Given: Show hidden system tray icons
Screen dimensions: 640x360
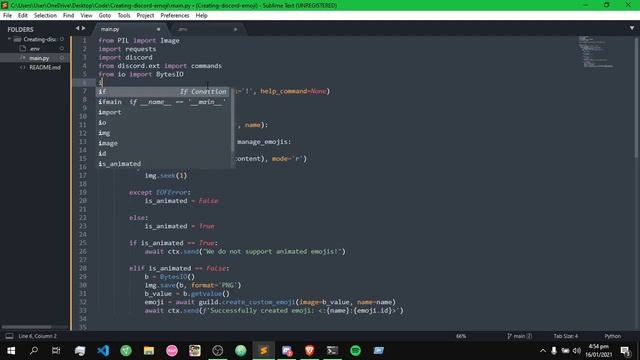Looking at the screenshot, I should tap(542, 351).
